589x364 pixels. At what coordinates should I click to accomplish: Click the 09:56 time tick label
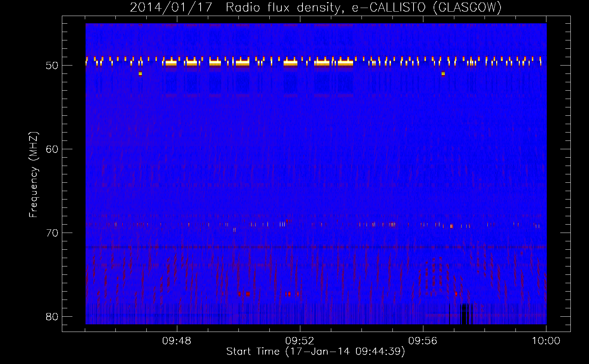tap(423, 341)
